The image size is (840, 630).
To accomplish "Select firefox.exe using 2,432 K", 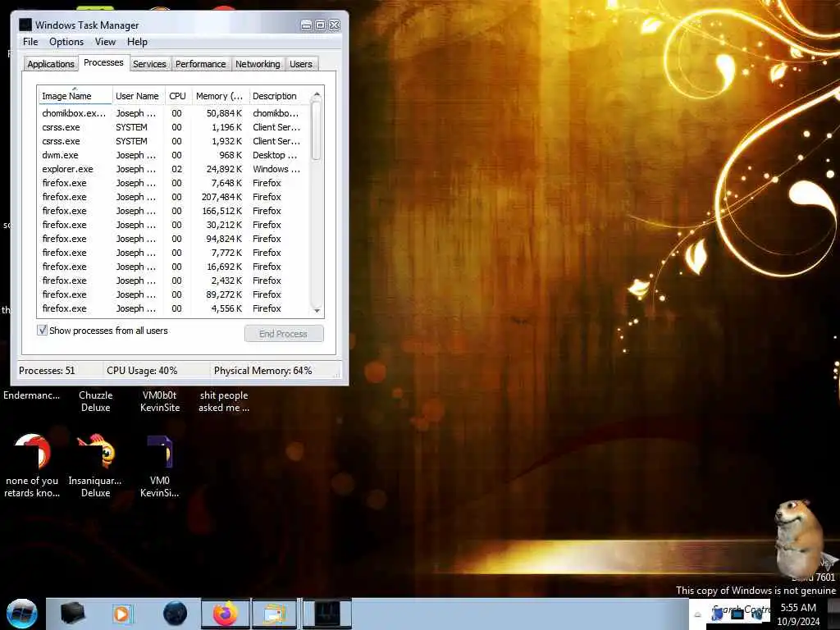I will click(x=173, y=281).
